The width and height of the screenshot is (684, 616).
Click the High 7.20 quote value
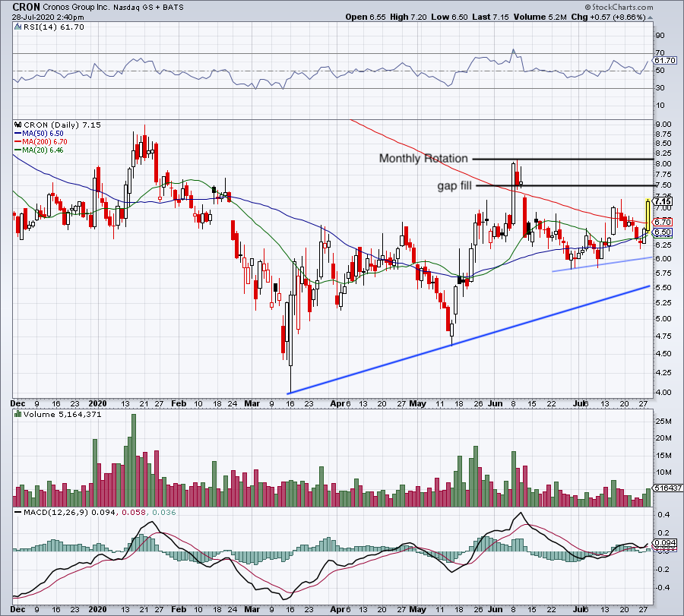coord(408,17)
